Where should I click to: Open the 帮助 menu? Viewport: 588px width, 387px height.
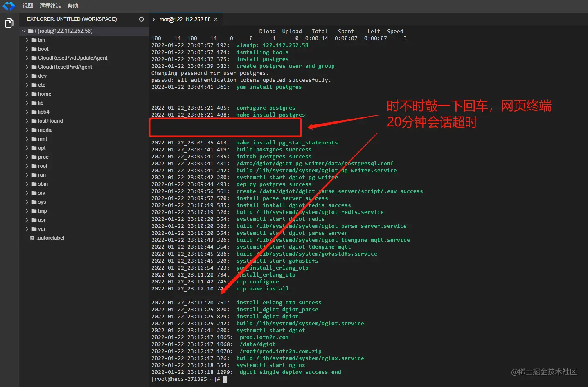pos(72,6)
